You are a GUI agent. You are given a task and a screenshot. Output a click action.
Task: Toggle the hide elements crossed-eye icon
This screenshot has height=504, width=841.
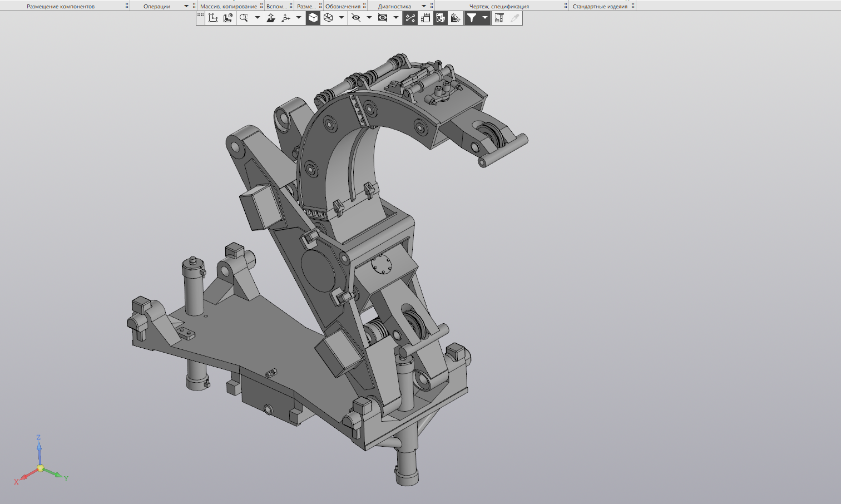click(x=356, y=18)
